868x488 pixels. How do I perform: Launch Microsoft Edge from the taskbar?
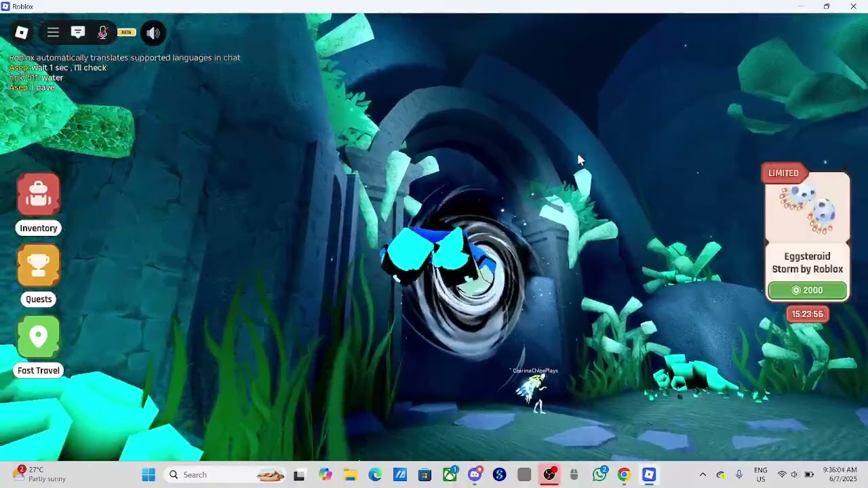pos(375,474)
